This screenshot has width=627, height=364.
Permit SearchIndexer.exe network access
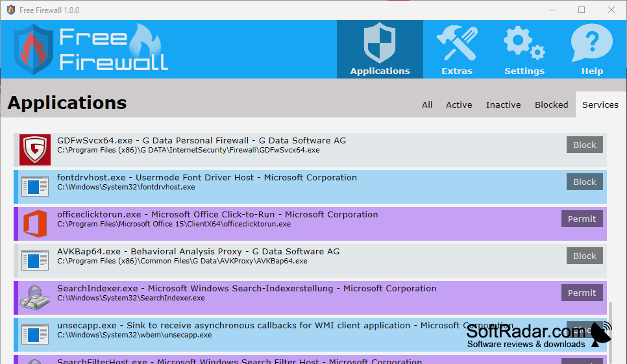tap(582, 293)
